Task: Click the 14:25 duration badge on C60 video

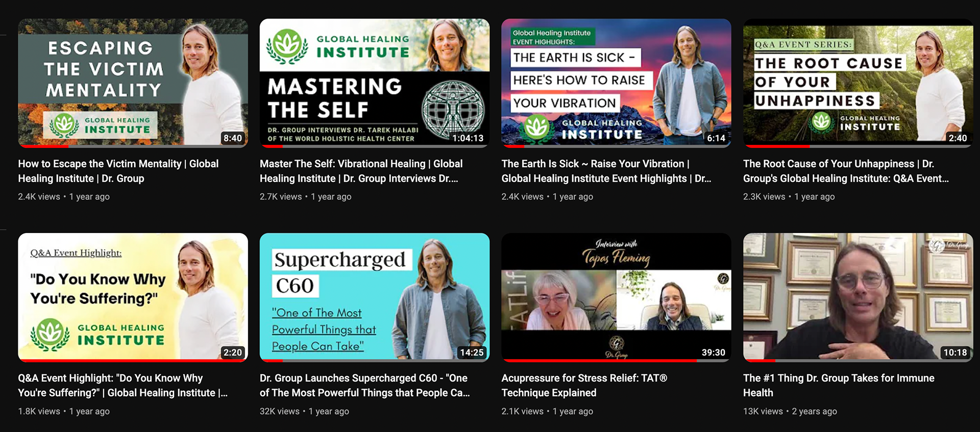Action: point(472,352)
